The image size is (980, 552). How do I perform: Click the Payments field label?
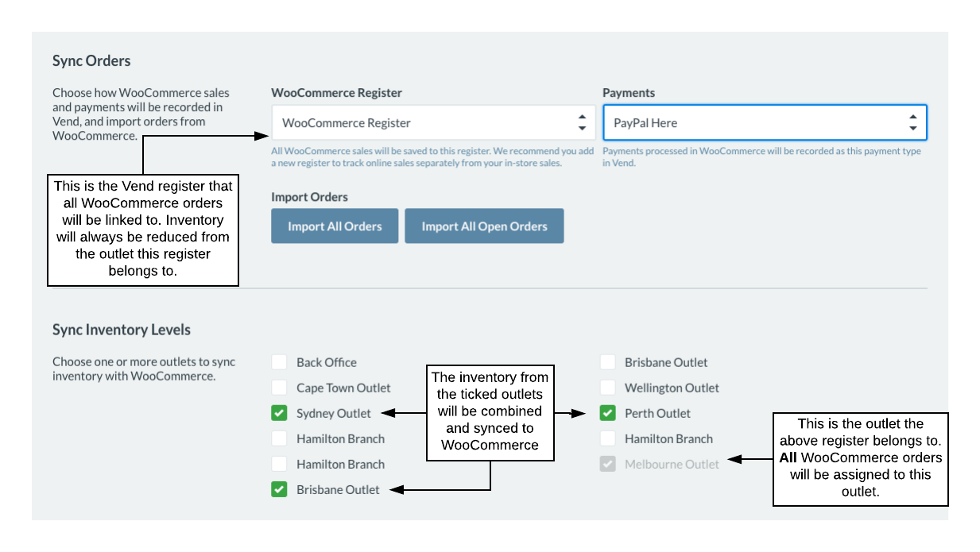(628, 93)
